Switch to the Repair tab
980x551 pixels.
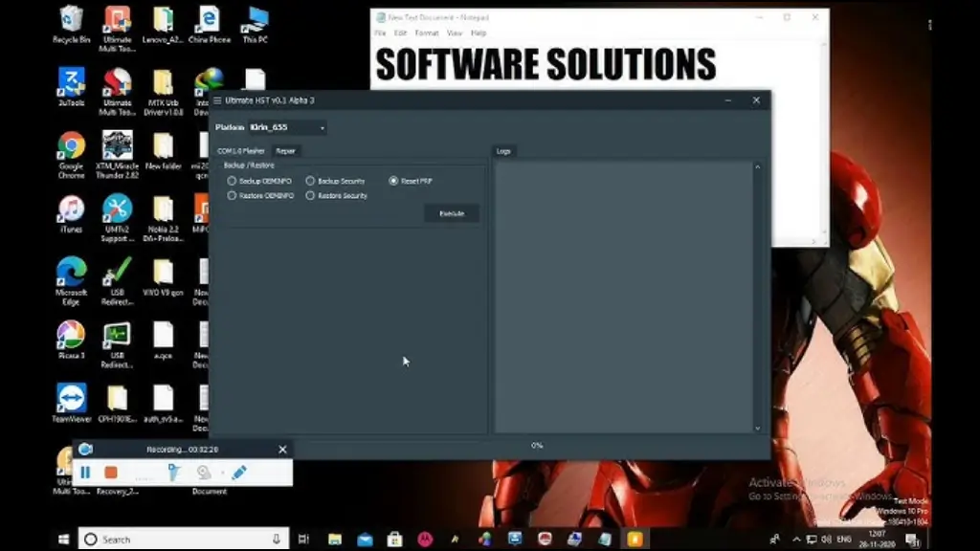click(x=285, y=151)
